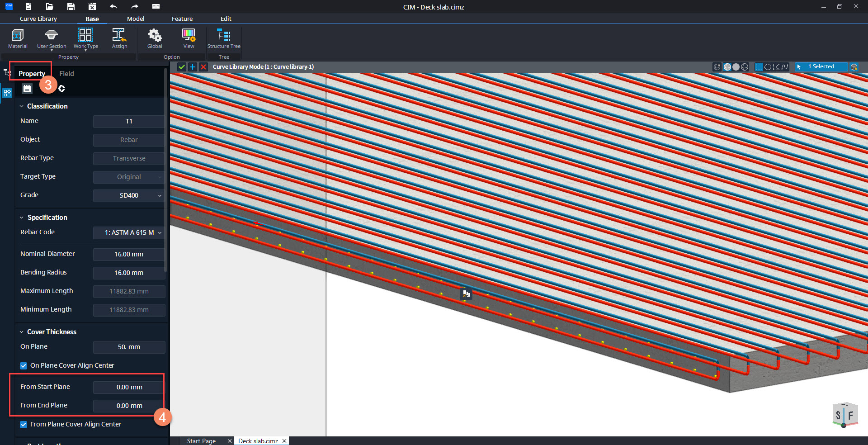Click the CIM application logo icon
Image resolution: width=868 pixels, height=445 pixels.
9,6
